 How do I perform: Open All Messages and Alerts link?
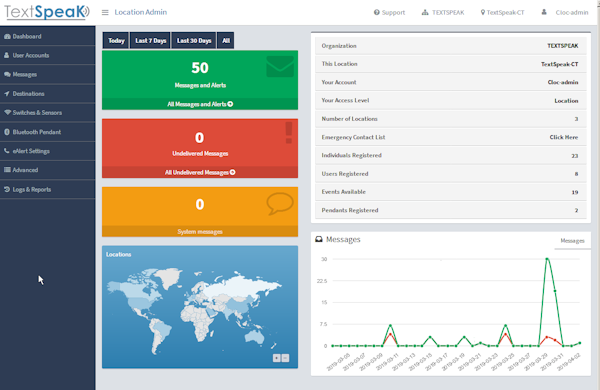coord(200,104)
